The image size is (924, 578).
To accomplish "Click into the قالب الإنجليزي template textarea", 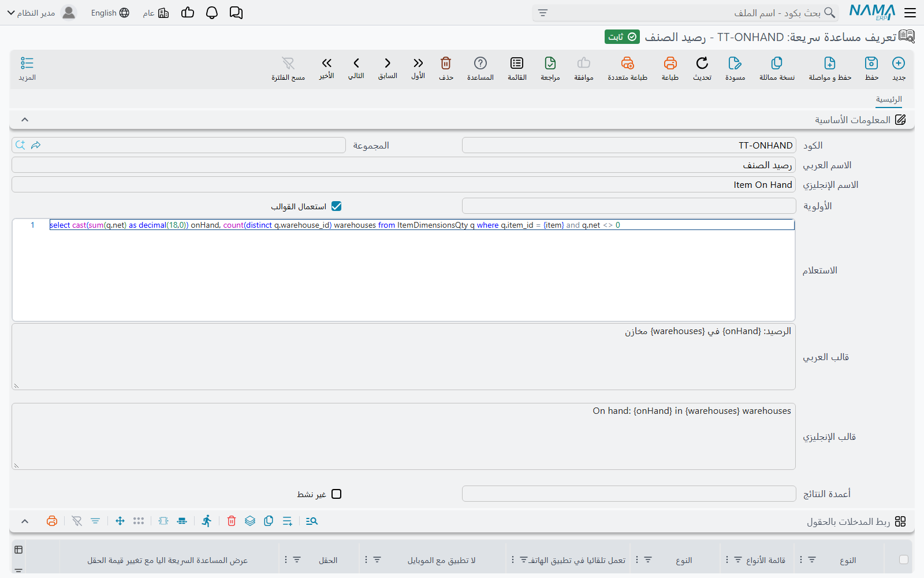I will (404, 436).
